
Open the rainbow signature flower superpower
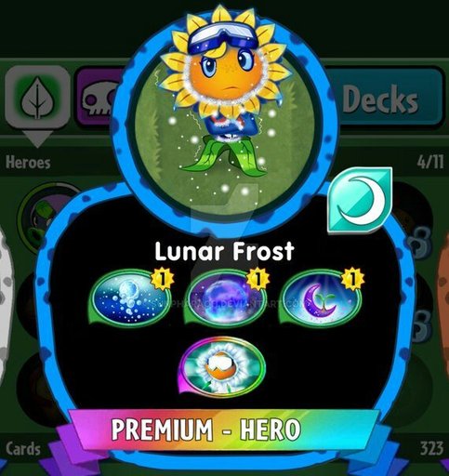pos(222,367)
